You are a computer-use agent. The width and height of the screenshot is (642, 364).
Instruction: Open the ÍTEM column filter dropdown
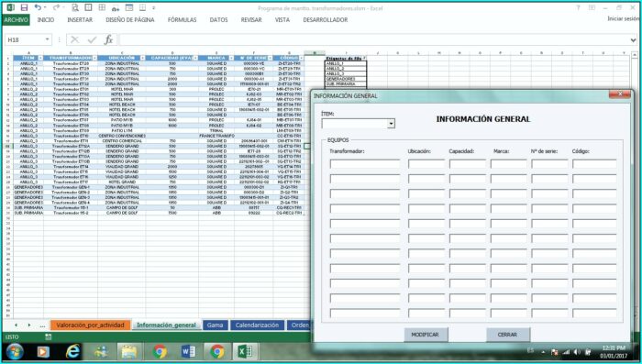(40, 58)
